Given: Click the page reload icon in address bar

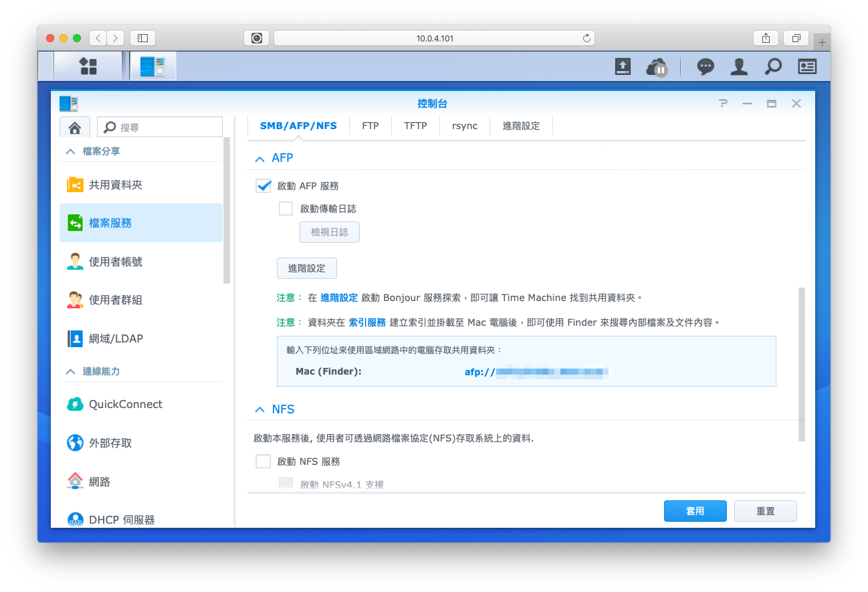Looking at the screenshot, I should click(x=586, y=38).
